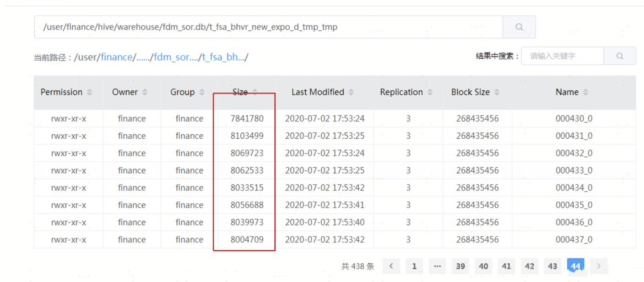Jump to page 39
The width and height of the screenshot is (644, 282).
pos(460,266)
